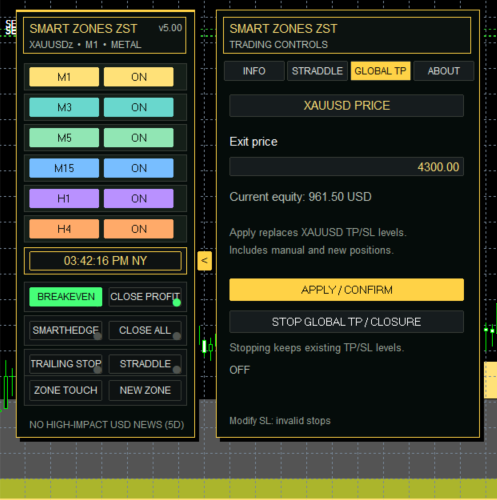Click the 'TRADING CONTROLS' subtitle text

tap(279, 45)
